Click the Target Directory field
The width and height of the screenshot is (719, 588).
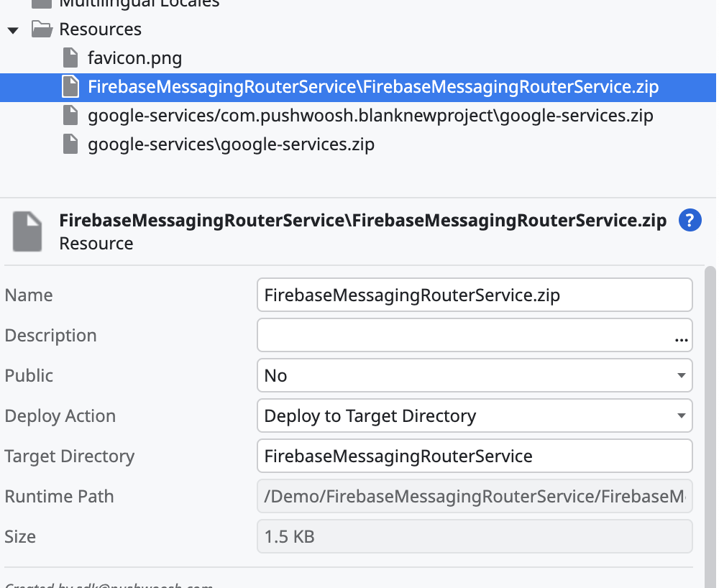[x=474, y=456]
